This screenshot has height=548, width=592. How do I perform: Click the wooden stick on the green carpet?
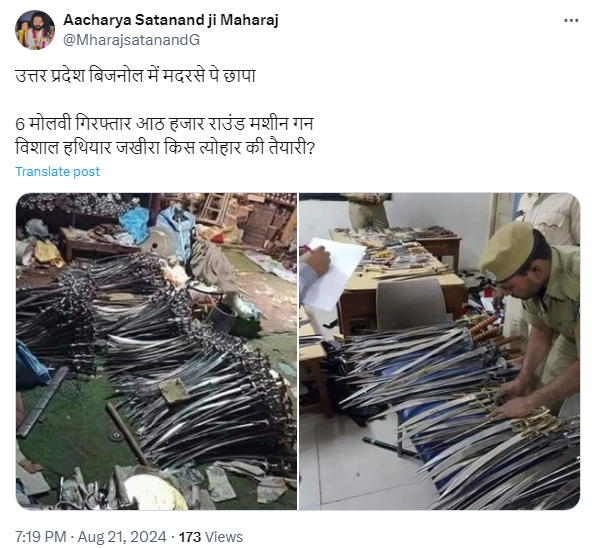[x=128, y=433]
